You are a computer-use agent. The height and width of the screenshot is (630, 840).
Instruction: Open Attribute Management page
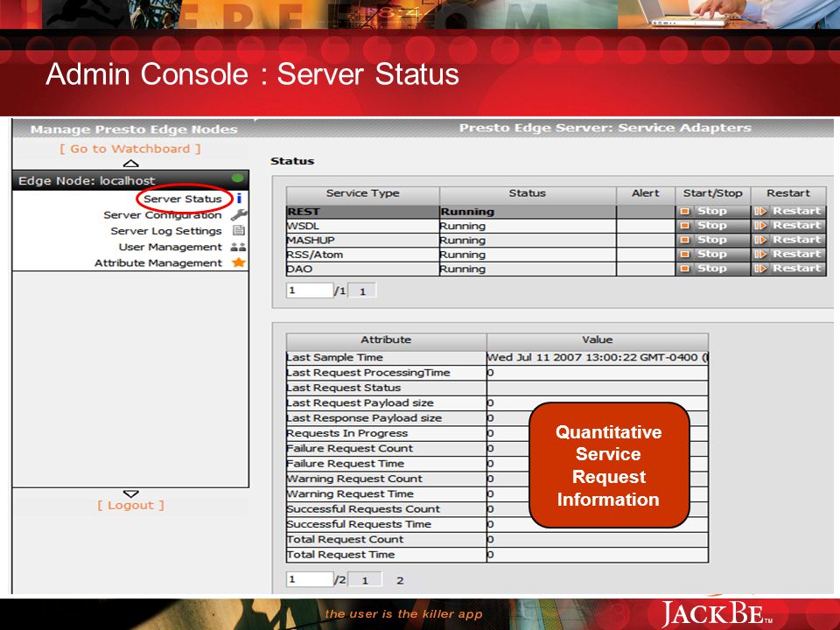[x=158, y=263]
